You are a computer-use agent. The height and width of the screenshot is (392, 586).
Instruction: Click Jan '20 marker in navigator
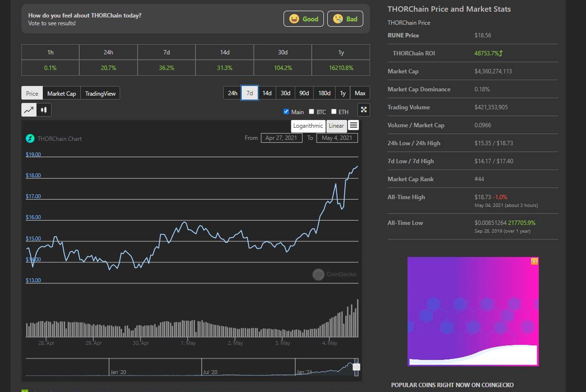pyautogui.click(x=118, y=372)
